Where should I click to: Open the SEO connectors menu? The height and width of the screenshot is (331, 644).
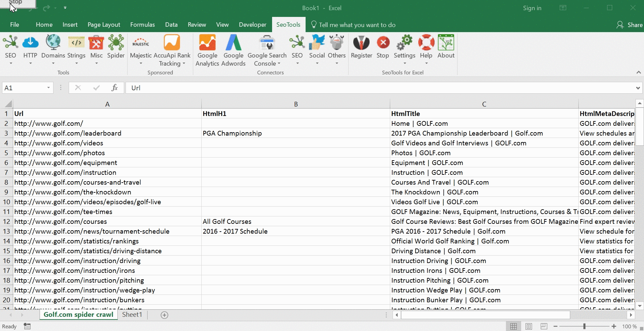coord(297,50)
